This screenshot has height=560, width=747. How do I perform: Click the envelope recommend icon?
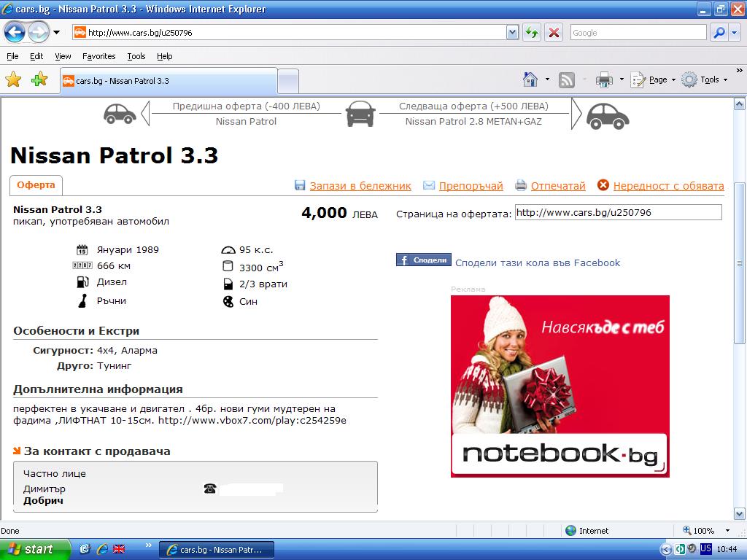coord(429,184)
